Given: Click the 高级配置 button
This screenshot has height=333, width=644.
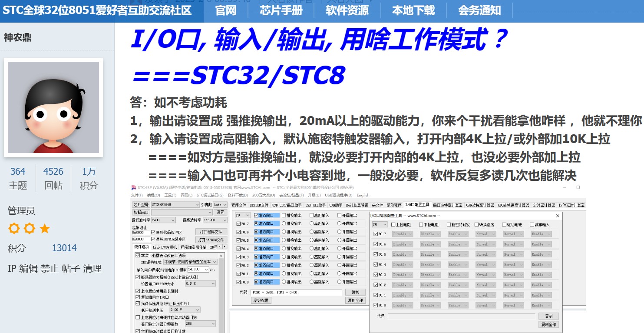Looking at the screenshot, I should click(x=261, y=300).
